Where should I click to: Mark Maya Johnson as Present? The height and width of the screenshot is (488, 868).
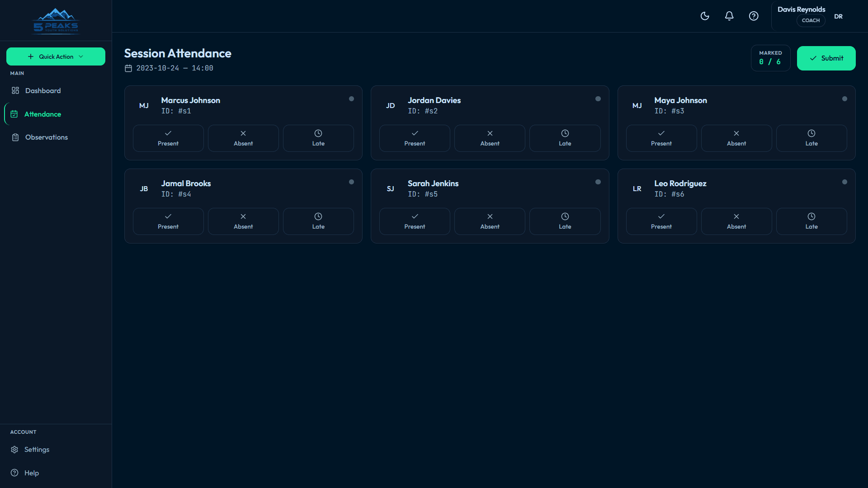[661, 138]
